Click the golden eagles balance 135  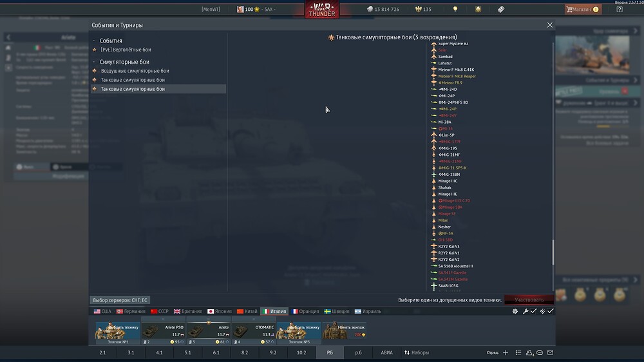(x=424, y=9)
